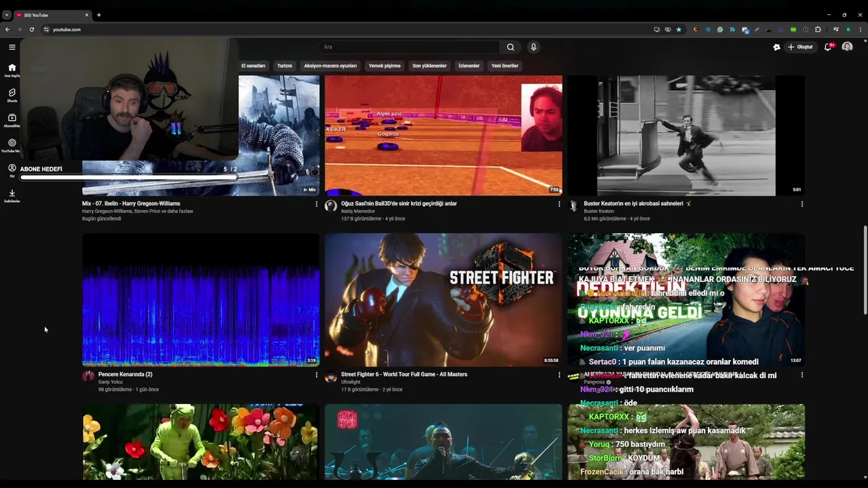
Task: Open Natiq Mamedov channel avatar
Action: tap(331, 205)
